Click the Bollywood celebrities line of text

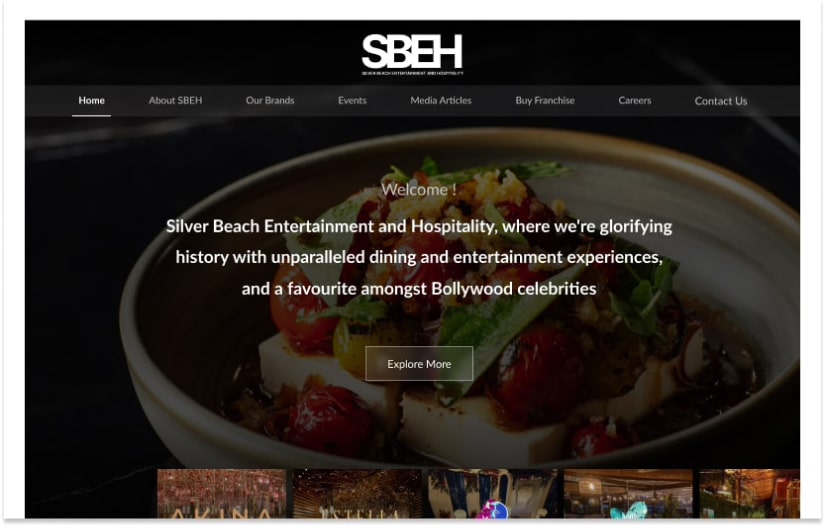pyautogui.click(x=419, y=288)
